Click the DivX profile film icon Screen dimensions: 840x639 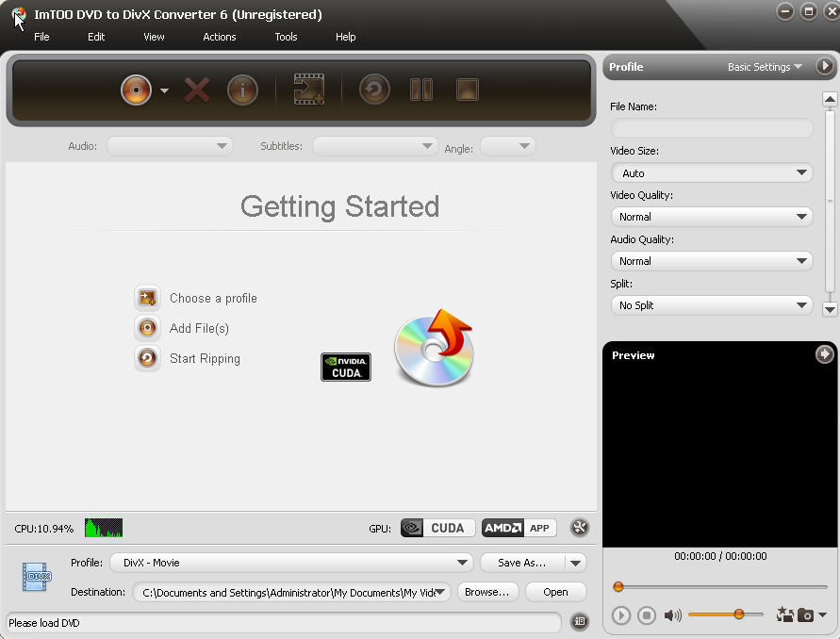tap(37, 577)
